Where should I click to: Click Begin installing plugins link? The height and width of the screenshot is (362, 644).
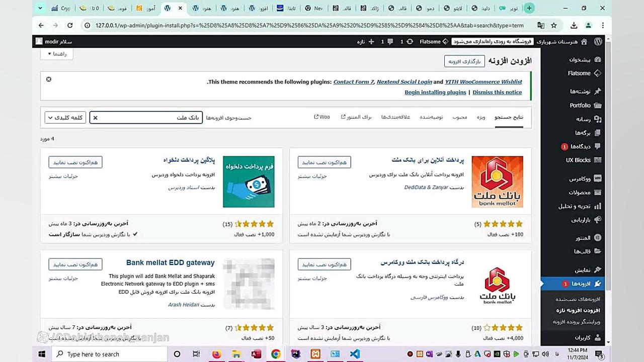click(x=435, y=93)
